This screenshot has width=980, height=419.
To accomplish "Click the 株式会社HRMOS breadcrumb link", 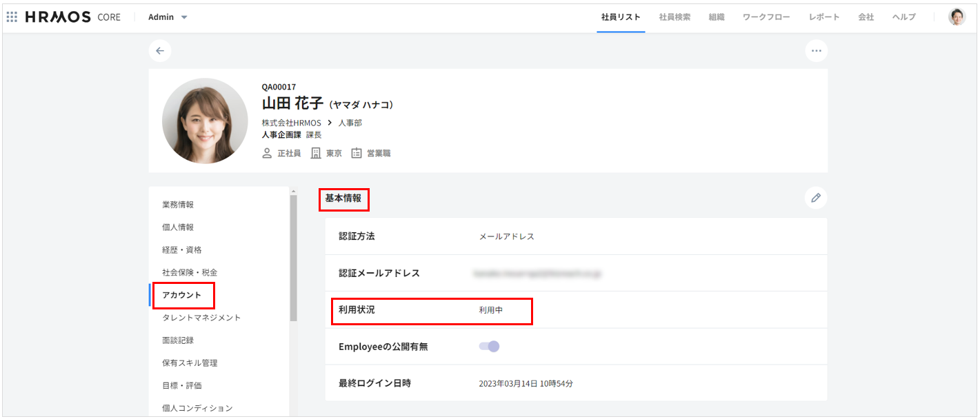I will pos(291,123).
